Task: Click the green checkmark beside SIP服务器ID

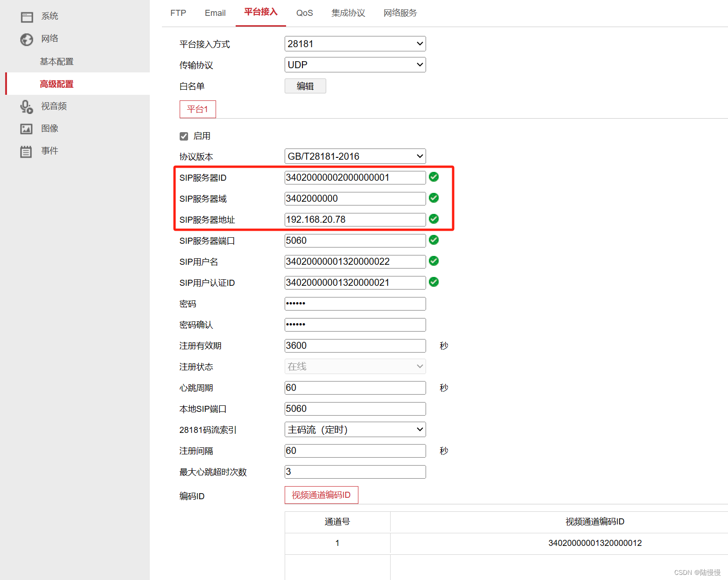Action: (x=434, y=177)
